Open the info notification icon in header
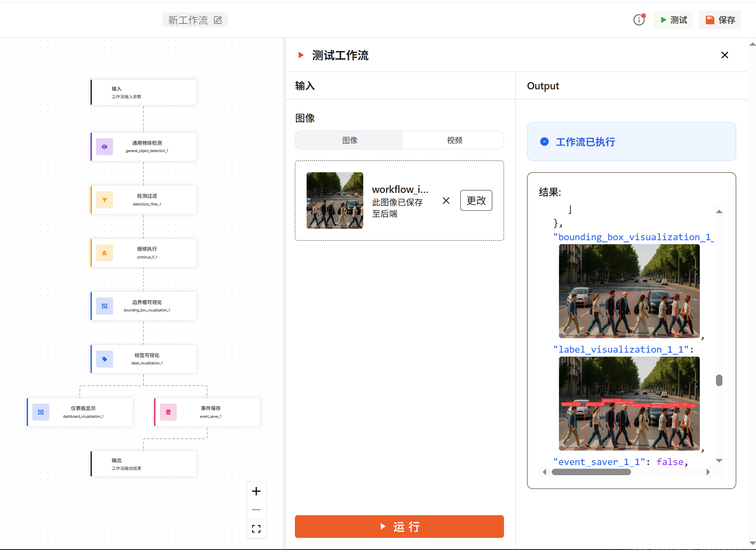The width and height of the screenshot is (756, 550). [x=639, y=20]
